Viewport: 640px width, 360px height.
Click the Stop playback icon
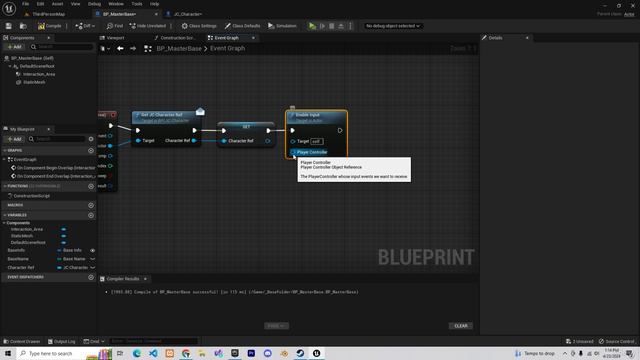pos(332,26)
